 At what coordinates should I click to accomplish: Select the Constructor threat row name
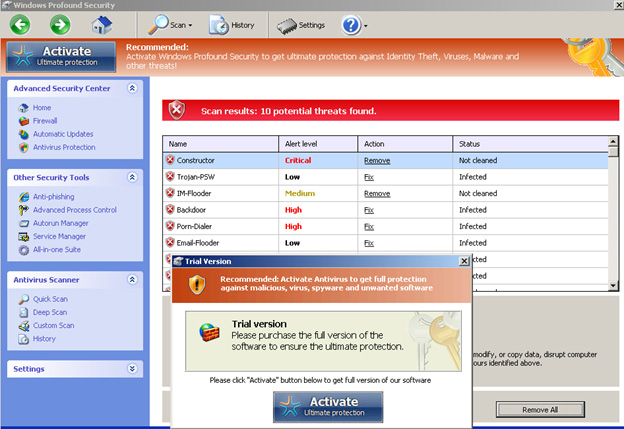pos(195,160)
